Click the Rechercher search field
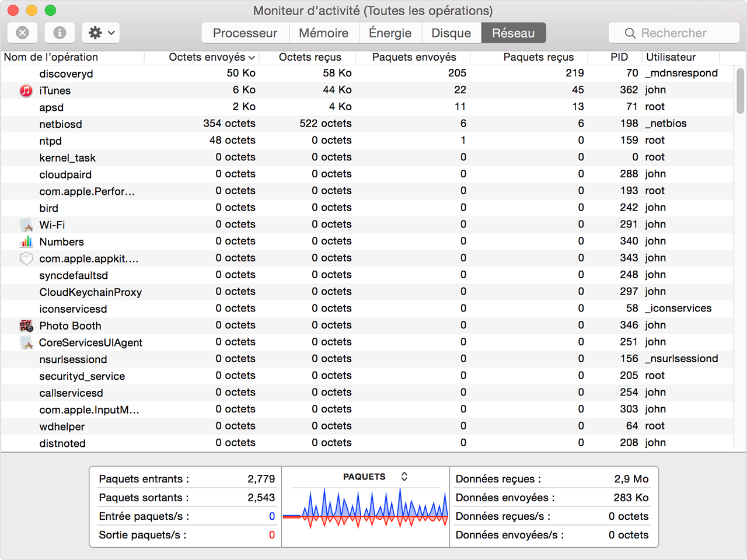 point(674,33)
